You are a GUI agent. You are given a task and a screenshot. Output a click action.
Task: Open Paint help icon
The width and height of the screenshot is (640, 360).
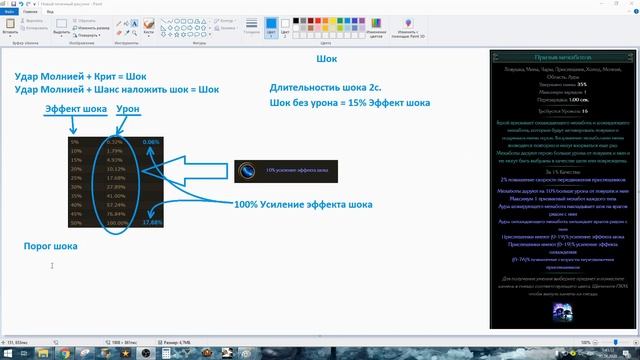(x=636, y=11)
